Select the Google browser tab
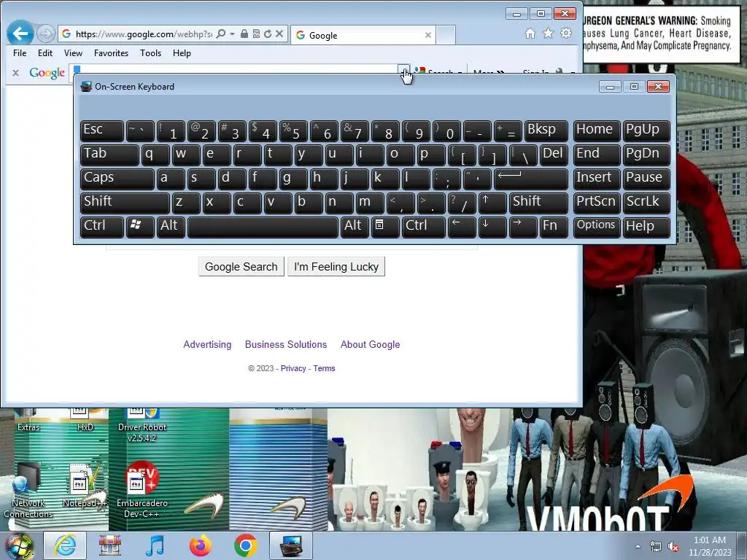The height and width of the screenshot is (560, 747). click(x=363, y=35)
